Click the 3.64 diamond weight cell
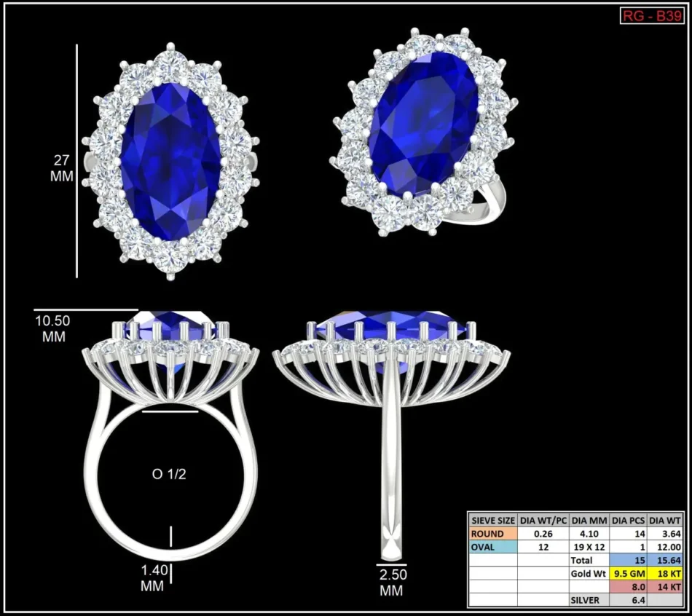This screenshot has height=616, width=692. 665,534
